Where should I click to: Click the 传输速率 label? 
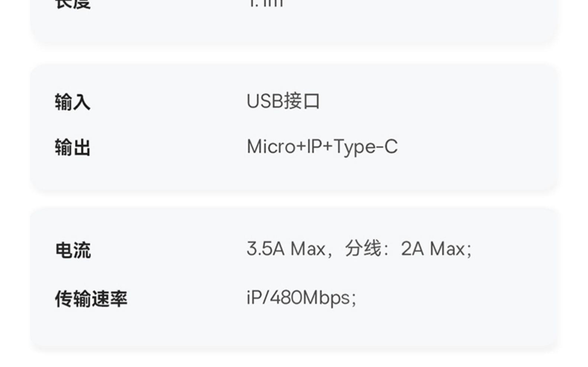(91, 299)
